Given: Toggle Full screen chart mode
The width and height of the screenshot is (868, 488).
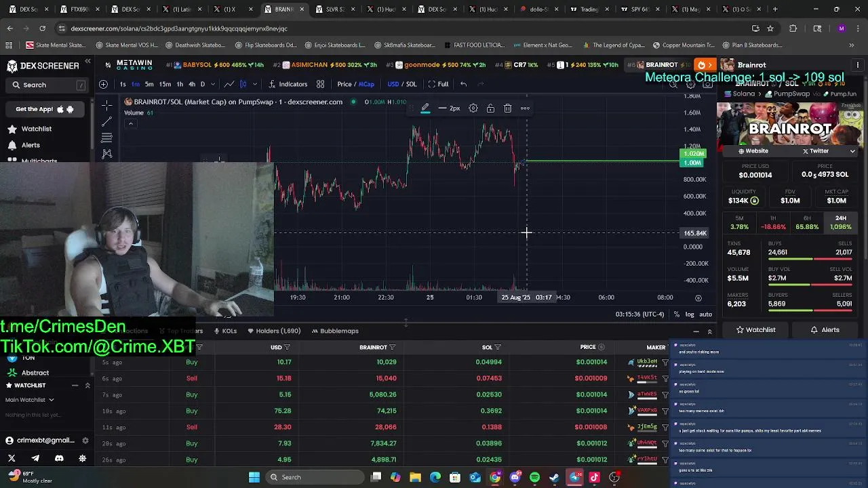Looking at the screenshot, I should pos(438,84).
